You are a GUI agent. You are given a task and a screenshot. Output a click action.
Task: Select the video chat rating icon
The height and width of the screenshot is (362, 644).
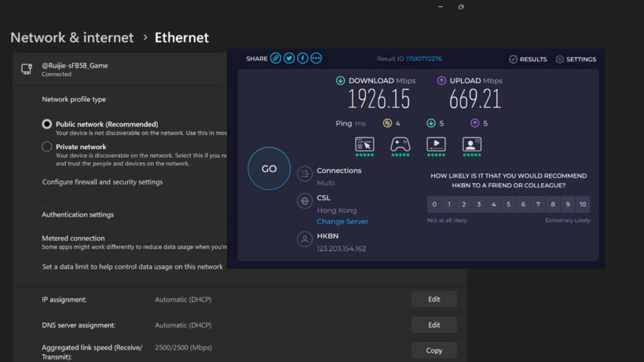pyautogui.click(x=472, y=145)
